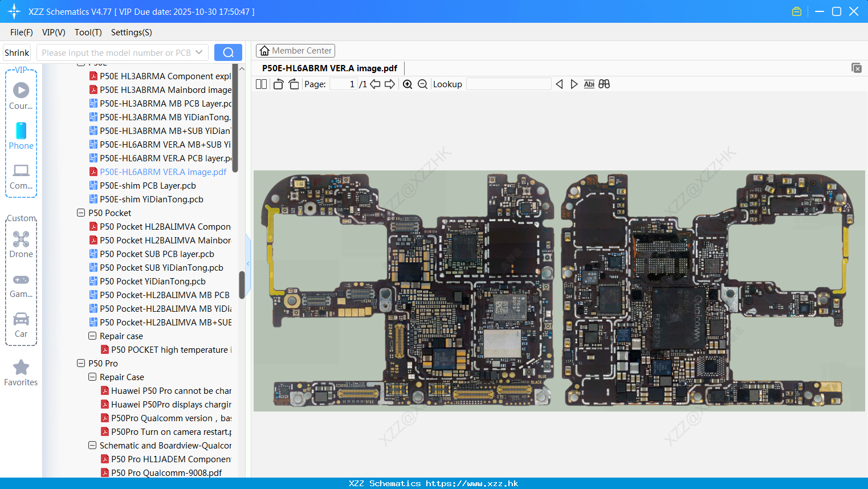
Task: Open the VIP(V) menu
Action: click(x=54, y=32)
